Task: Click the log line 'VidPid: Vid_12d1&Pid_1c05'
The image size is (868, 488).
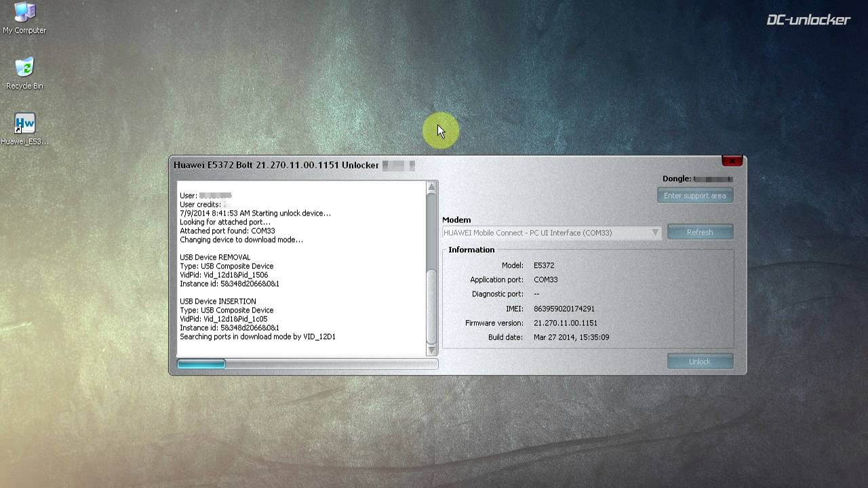Action: click(x=224, y=319)
